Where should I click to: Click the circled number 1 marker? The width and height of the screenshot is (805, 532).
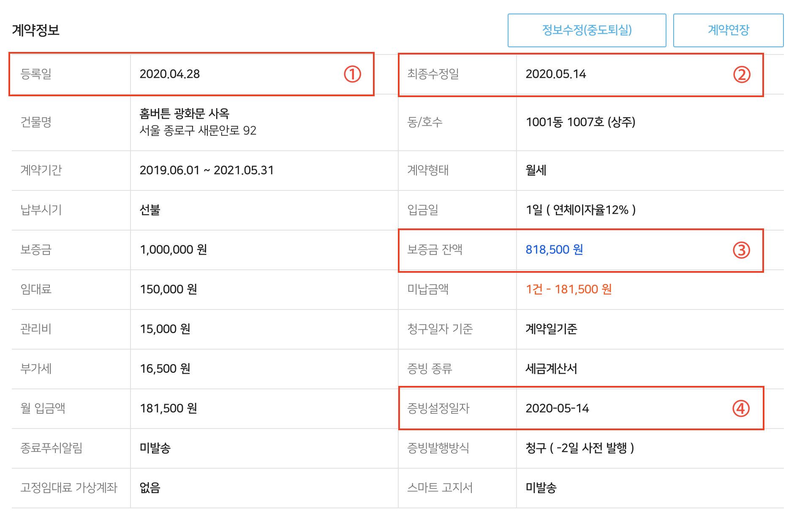point(352,74)
